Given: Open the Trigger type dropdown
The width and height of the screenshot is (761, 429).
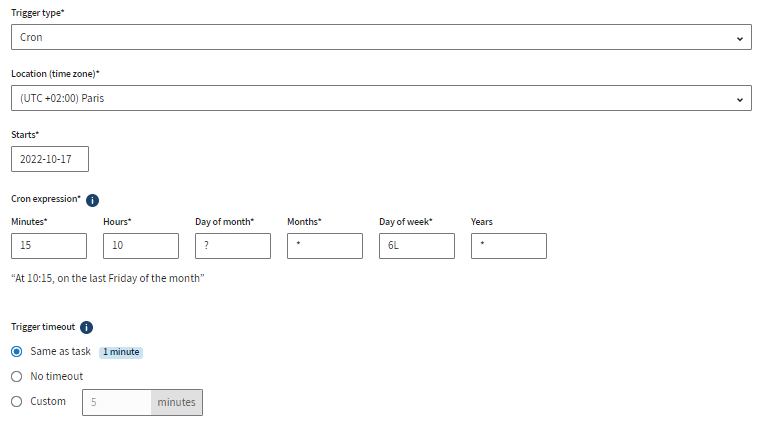Looking at the screenshot, I should coord(380,37).
